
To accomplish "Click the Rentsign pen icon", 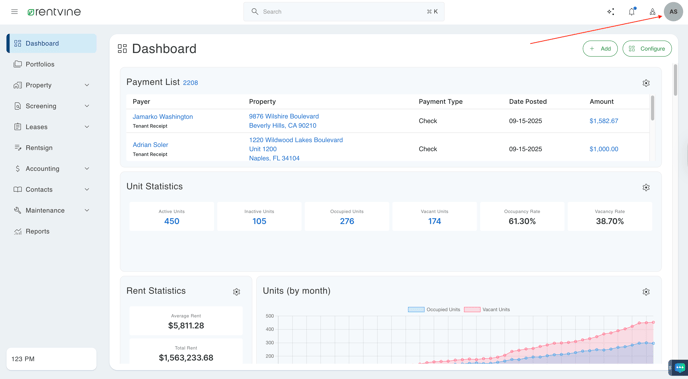I will pos(18,148).
